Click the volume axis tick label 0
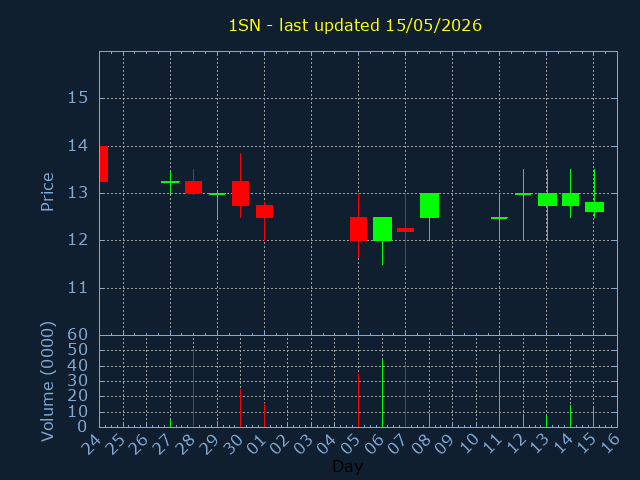The width and height of the screenshot is (640, 480). (x=83, y=427)
